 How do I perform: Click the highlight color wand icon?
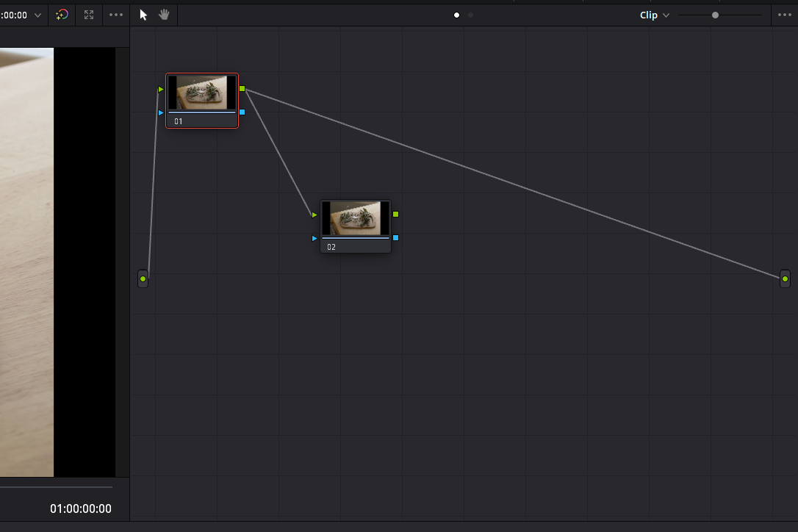(62, 15)
